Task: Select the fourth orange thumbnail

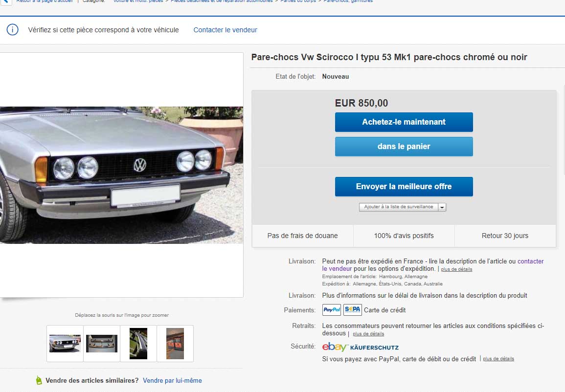Action: [x=175, y=344]
